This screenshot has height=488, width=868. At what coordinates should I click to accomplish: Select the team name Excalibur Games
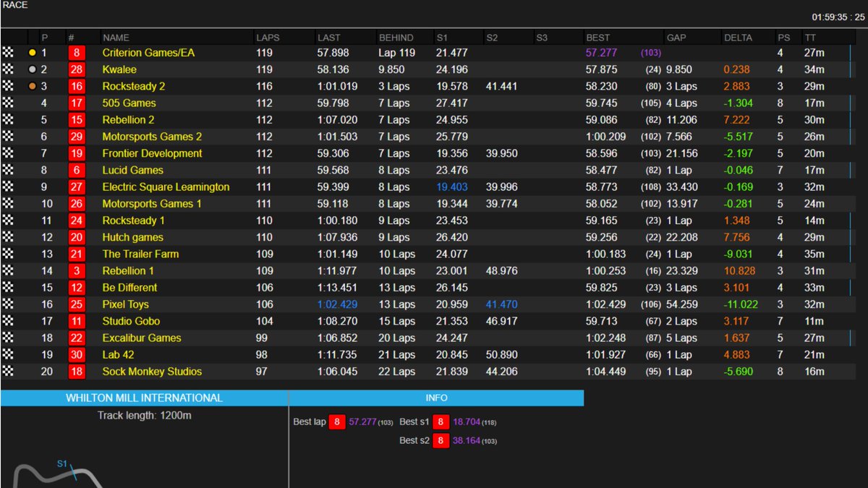[x=142, y=338]
